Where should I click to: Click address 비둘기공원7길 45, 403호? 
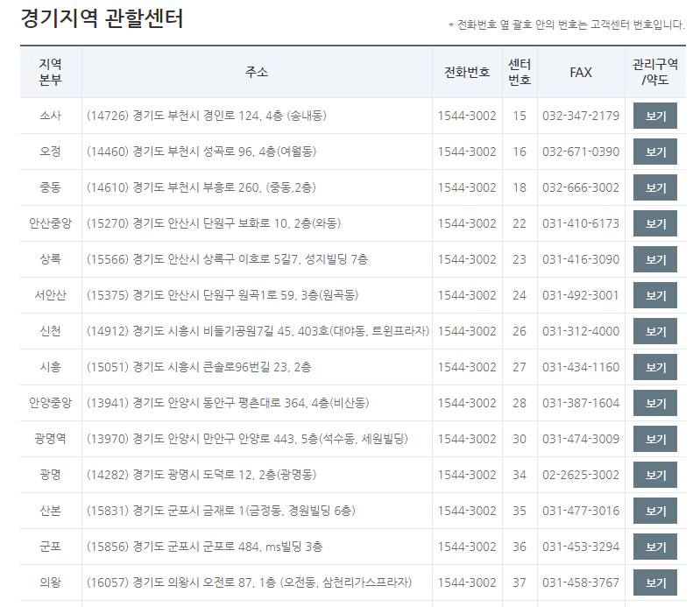tap(266, 331)
